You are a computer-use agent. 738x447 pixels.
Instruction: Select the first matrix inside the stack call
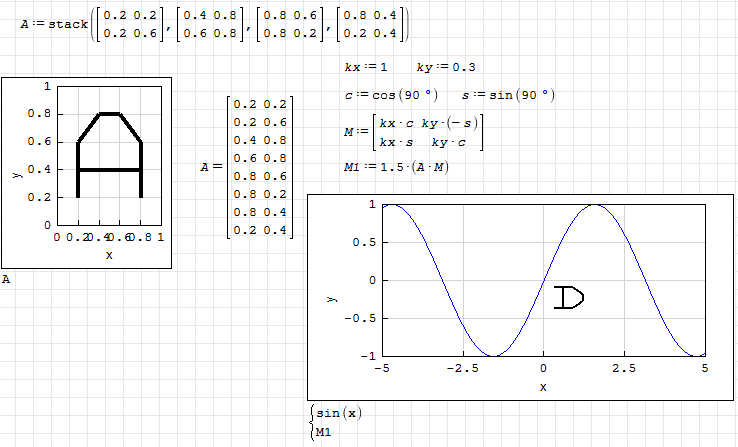[x=126, y=23]
